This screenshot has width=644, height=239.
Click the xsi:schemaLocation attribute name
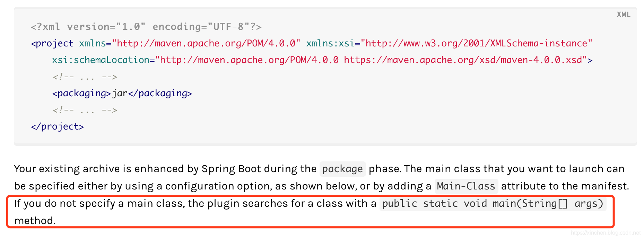[101, 60]
